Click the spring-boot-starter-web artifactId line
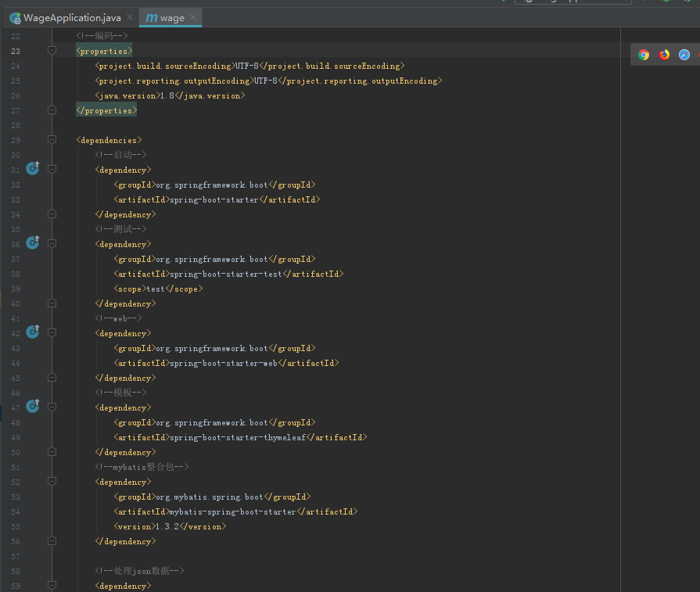 (226, 363)
